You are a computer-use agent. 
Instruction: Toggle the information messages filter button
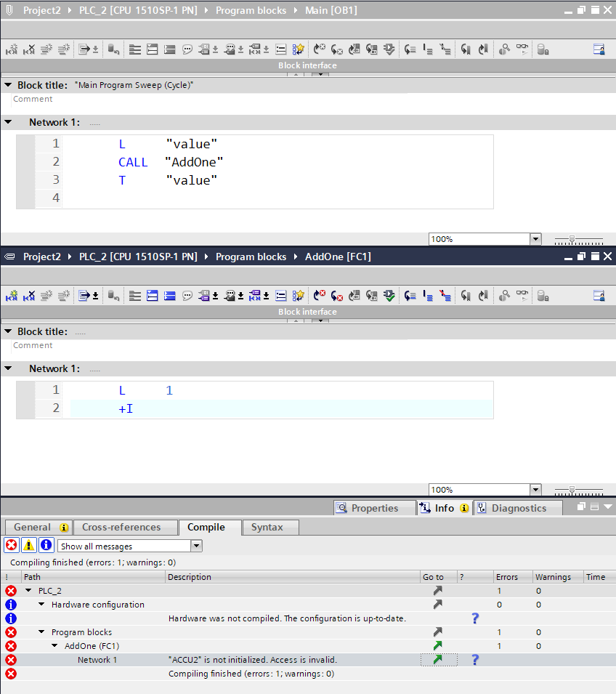[x=46, y=545]
